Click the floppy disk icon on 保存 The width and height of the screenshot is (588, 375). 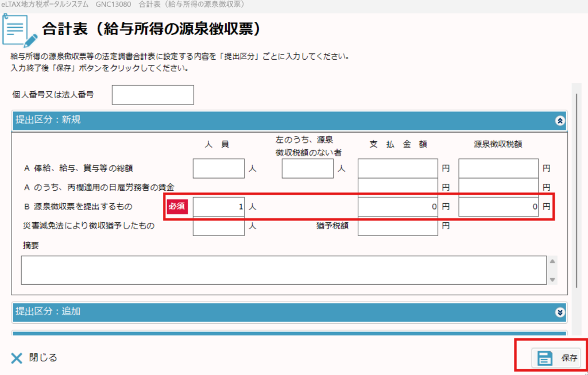[x=544, y=358]
